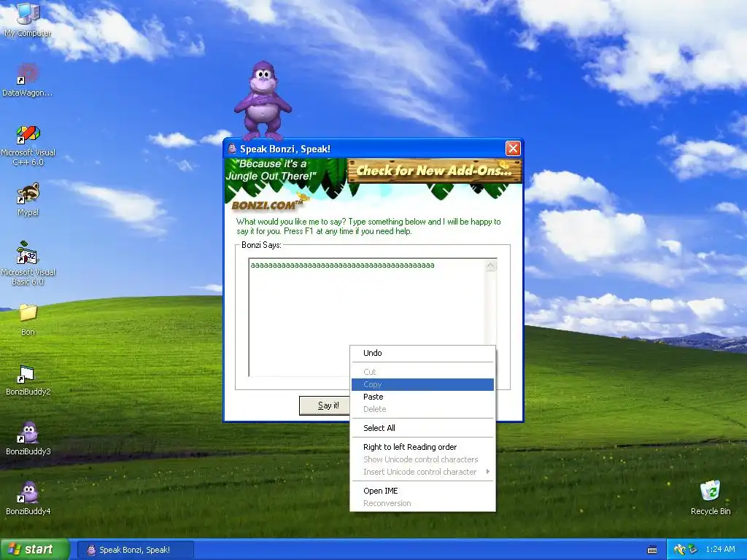Viewport: 747px width, 560px height.
Task: Choose Paste from the context menu
Action: tap(422, 397)
